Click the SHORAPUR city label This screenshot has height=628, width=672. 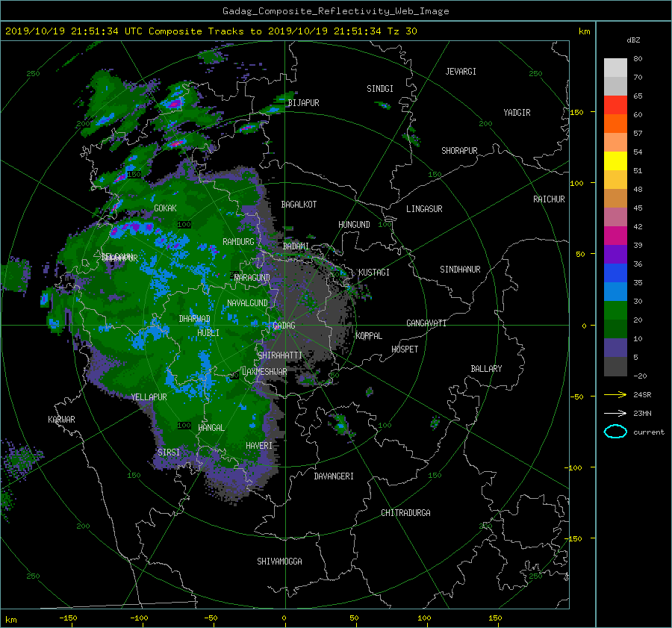click(459, 151)
